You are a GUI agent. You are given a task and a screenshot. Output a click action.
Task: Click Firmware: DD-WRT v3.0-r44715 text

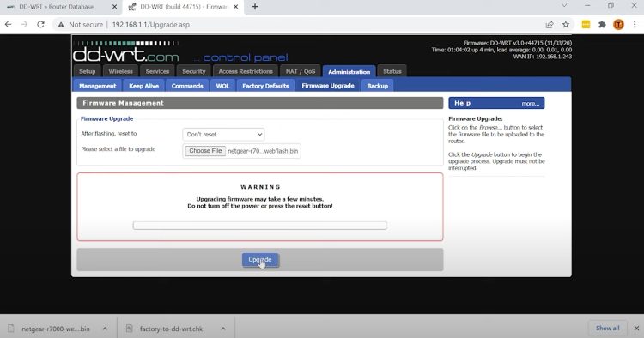(x=518, y=43)
